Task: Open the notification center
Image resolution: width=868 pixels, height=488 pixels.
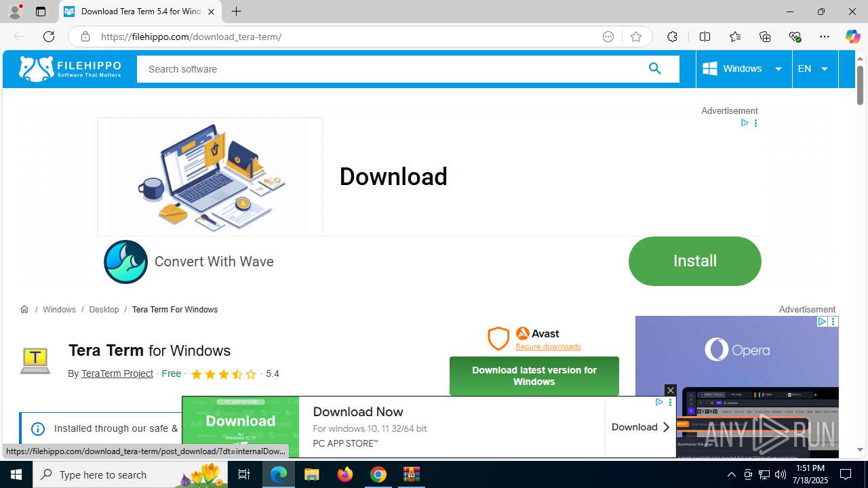Action: pyautogui.click(x=846, y=474)
